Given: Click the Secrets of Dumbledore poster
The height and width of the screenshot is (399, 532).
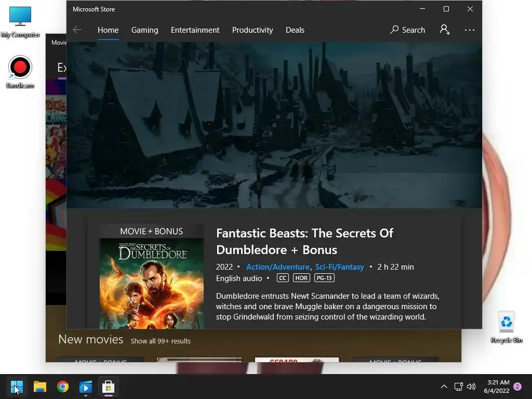Looking at the screenshot, I should pos(151,283).
